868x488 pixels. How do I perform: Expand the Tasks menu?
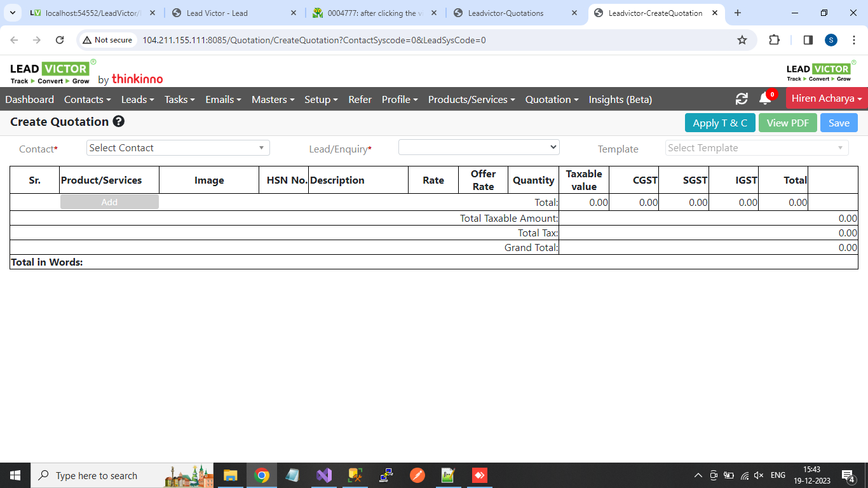179,99
